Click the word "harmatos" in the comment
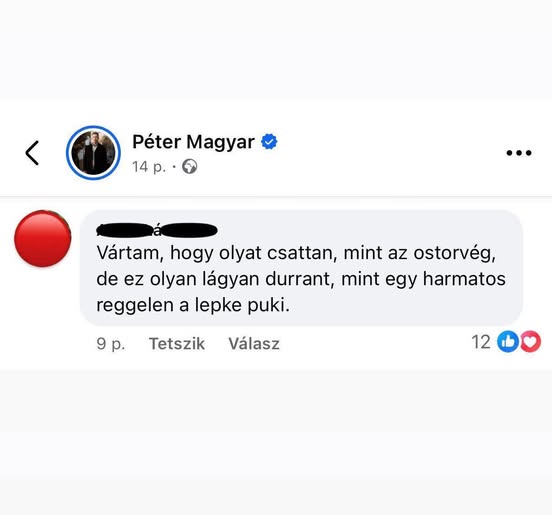The height and width of the screenshot is (515, 552). point(464,279)
